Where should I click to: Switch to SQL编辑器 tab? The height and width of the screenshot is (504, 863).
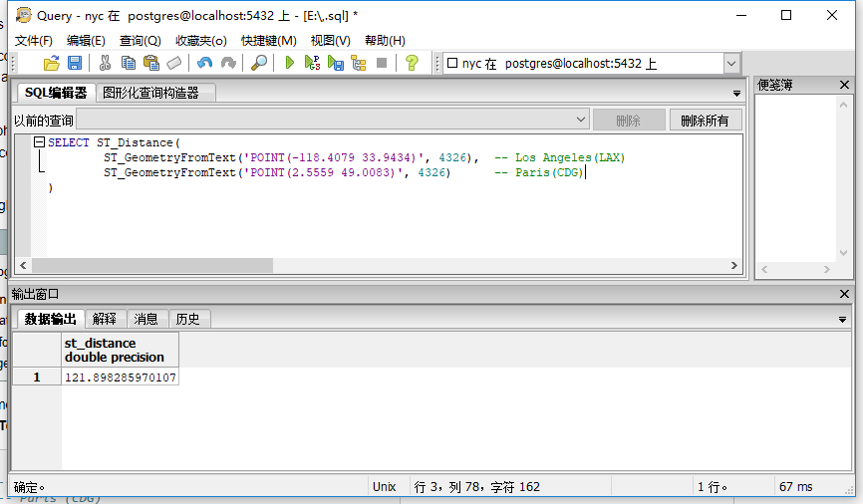(x=56, y=93)
